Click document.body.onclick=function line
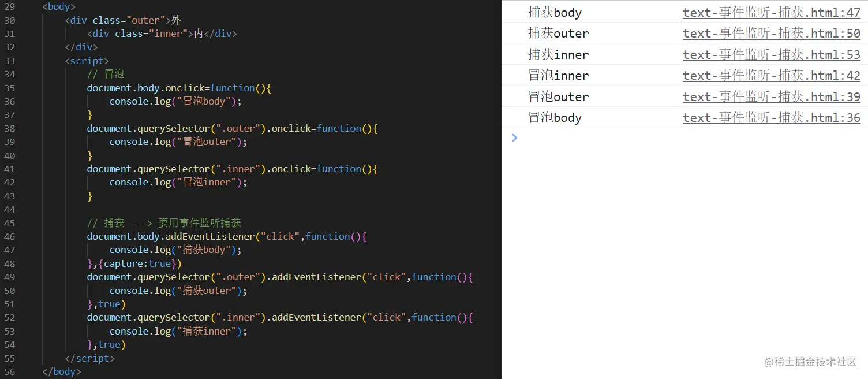 coord(179,88)
